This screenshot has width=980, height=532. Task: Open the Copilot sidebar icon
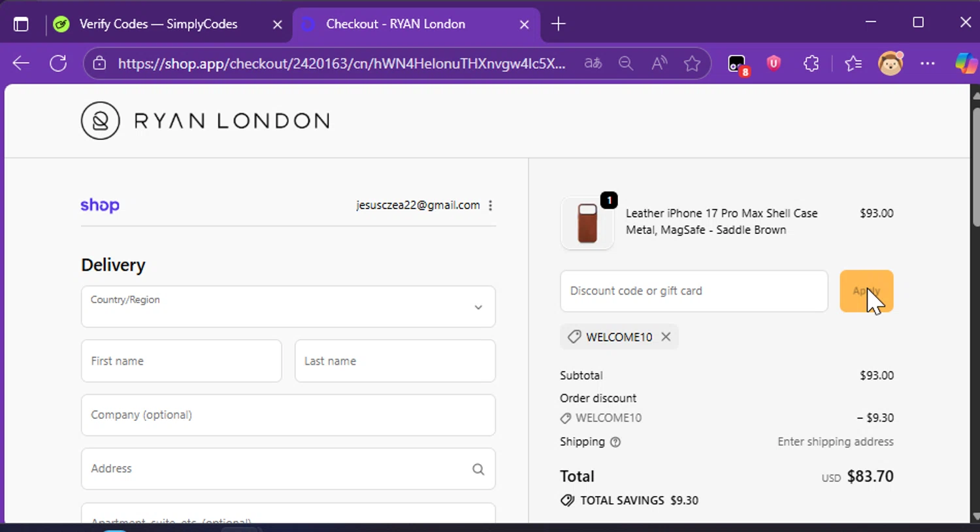pos(966,63)
